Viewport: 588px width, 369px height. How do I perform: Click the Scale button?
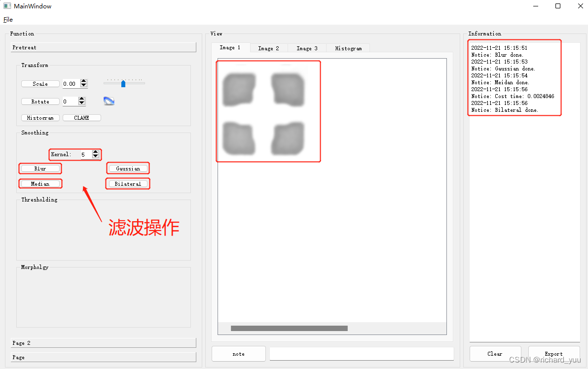click(40, 84)
